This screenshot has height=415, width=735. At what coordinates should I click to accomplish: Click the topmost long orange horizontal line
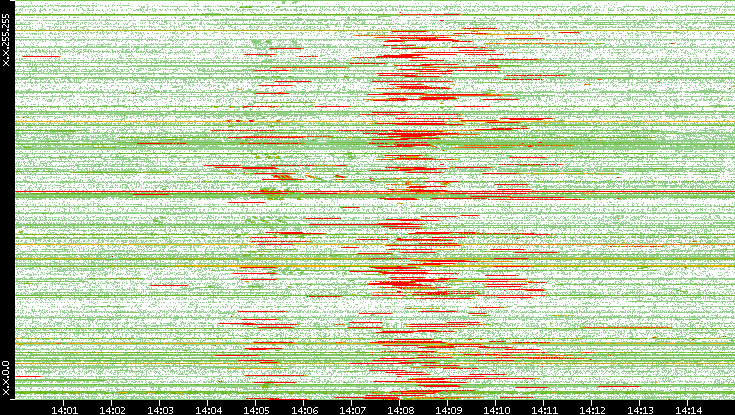[300, 31]
